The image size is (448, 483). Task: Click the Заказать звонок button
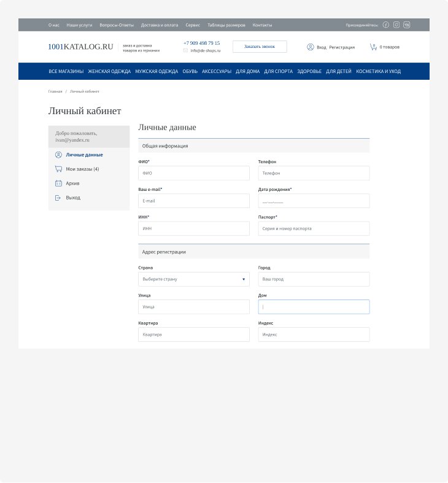tap(260, 47)
